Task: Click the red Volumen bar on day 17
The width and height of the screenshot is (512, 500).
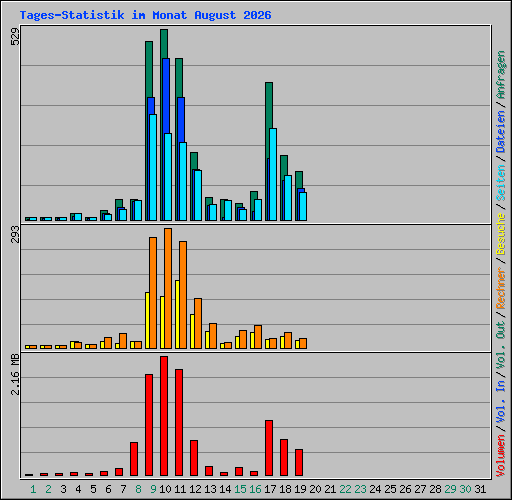Action: [269, 448]
